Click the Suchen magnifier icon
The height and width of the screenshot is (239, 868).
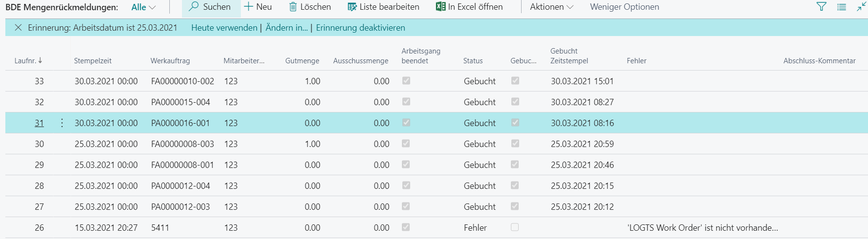pos(194,7)
